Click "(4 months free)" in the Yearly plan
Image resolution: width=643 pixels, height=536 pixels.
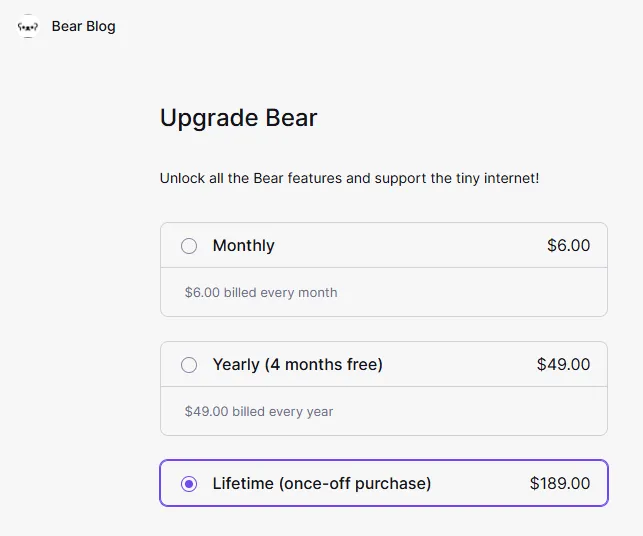click(x=323, y=365)
